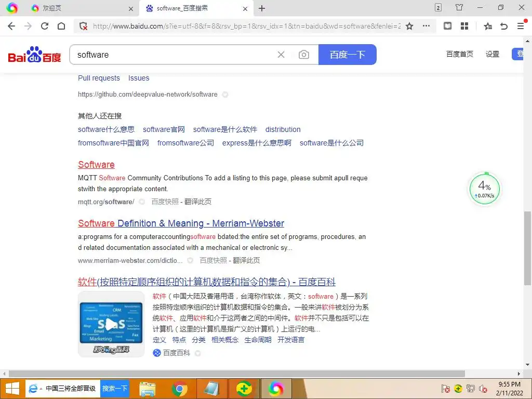The width and height of the screenshot is (532, 399).
Task: Click the vertical scrollbar thumb
Action: (x=527, y=248)
